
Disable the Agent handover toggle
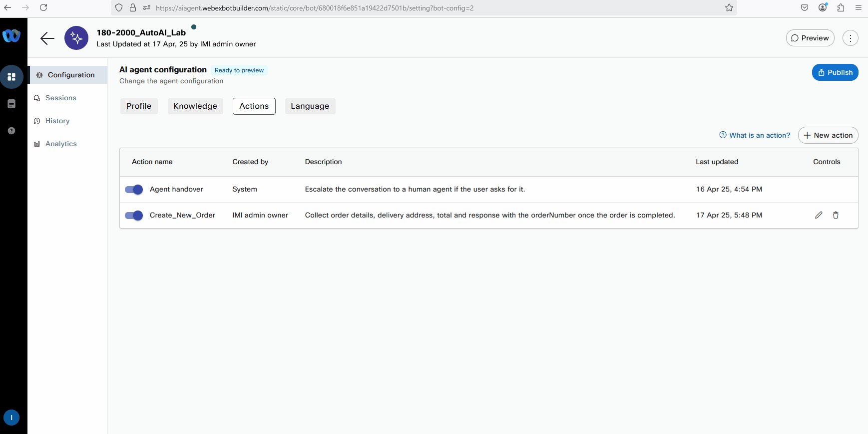tap(134, 190)
